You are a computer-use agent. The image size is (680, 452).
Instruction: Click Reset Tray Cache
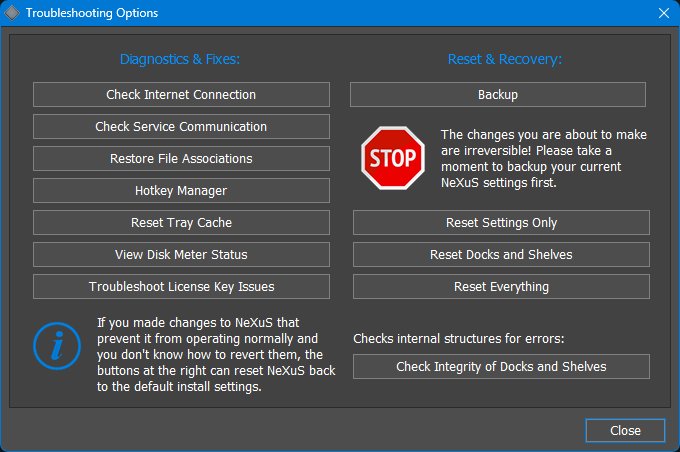[181, 223]
